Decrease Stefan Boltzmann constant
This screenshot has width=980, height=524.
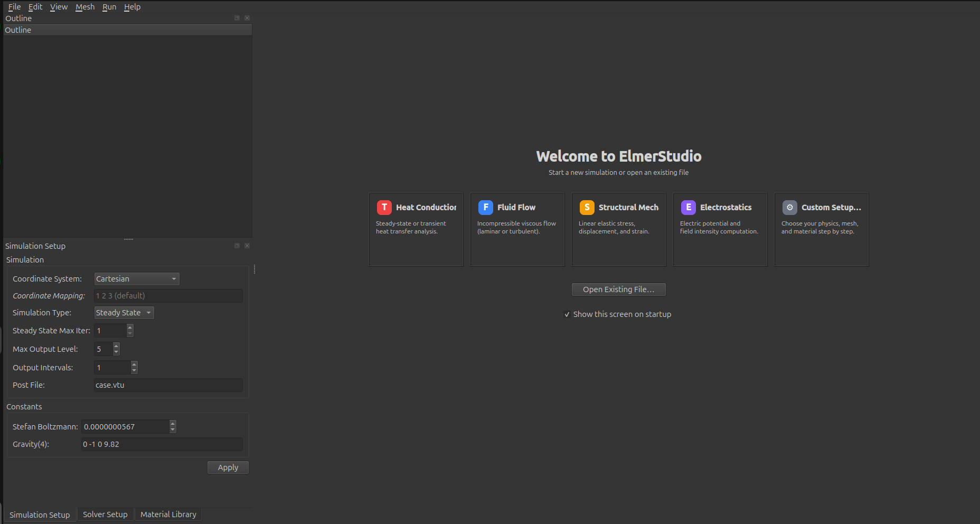click(173, 430)
